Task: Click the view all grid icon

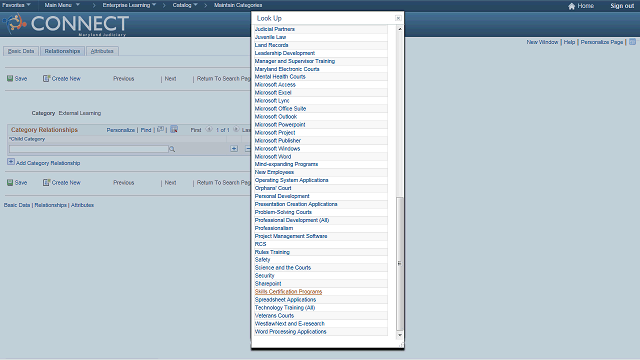Action: point(160,129)
